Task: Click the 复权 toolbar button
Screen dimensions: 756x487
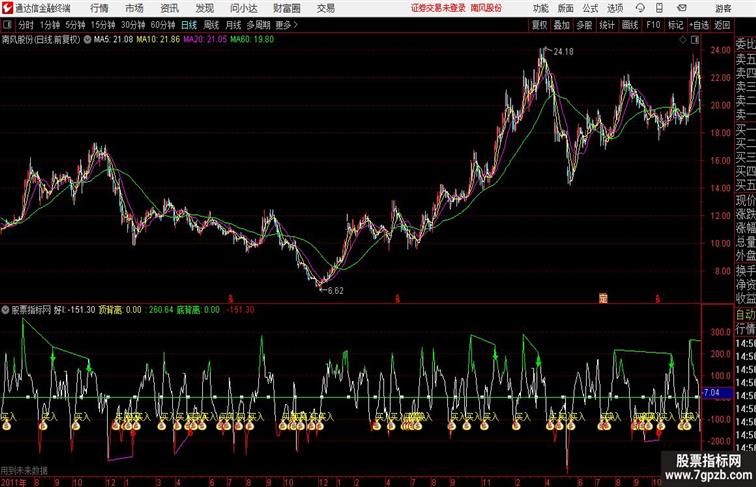Action: click(x=540, y=25)
